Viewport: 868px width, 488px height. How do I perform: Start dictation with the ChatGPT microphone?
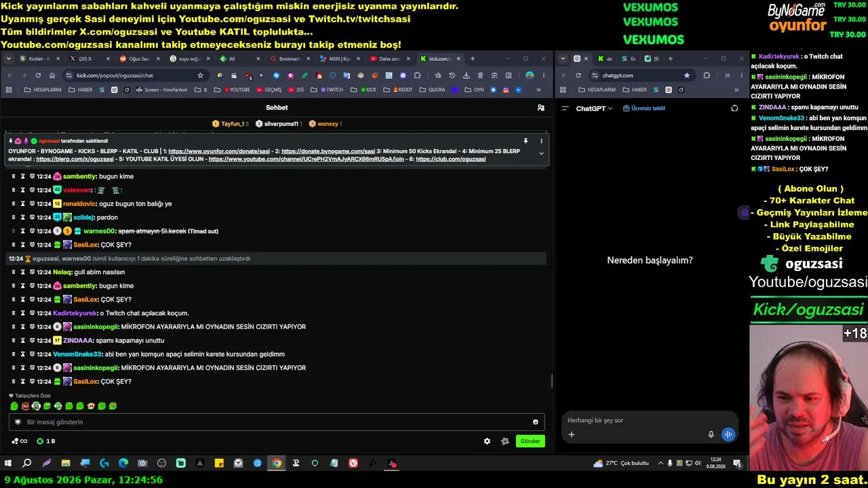711,434
